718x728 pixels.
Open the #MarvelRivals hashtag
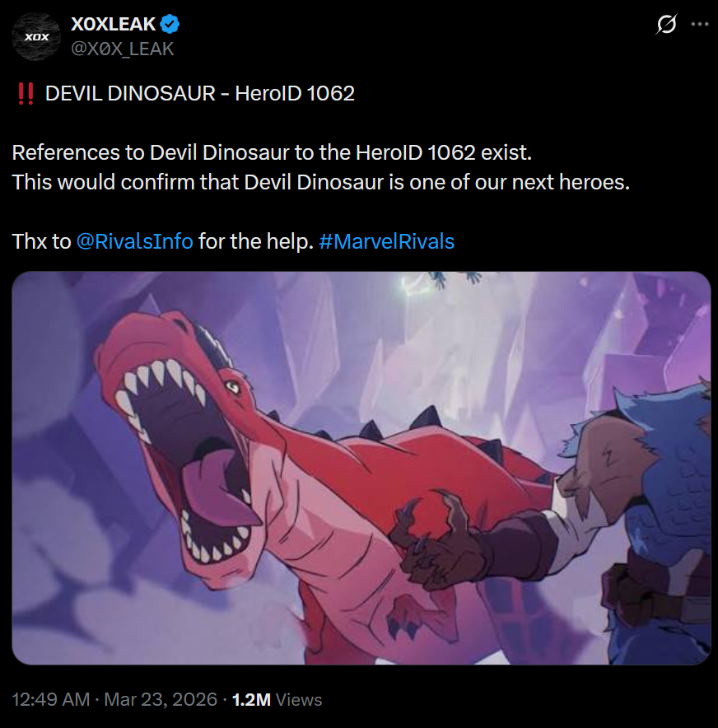[387, 241]
